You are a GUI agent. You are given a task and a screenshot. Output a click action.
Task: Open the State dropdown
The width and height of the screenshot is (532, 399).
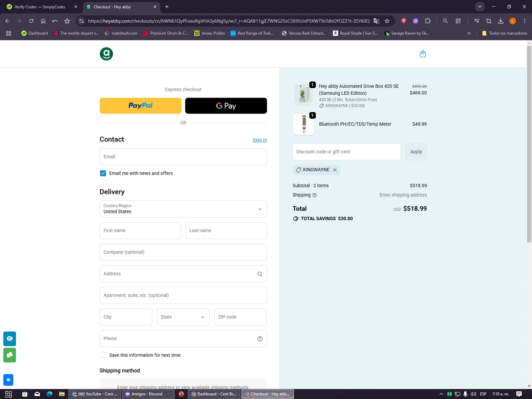point(183,317)
